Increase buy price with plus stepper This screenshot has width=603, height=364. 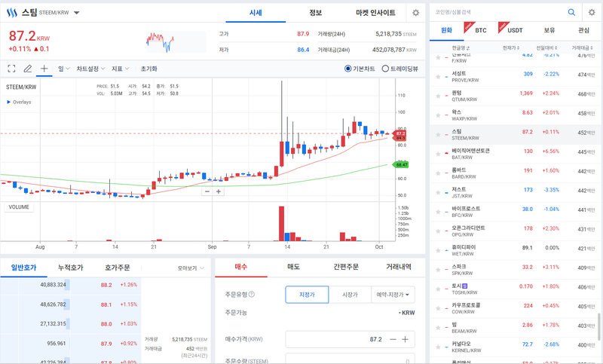(x=405, y=339)
